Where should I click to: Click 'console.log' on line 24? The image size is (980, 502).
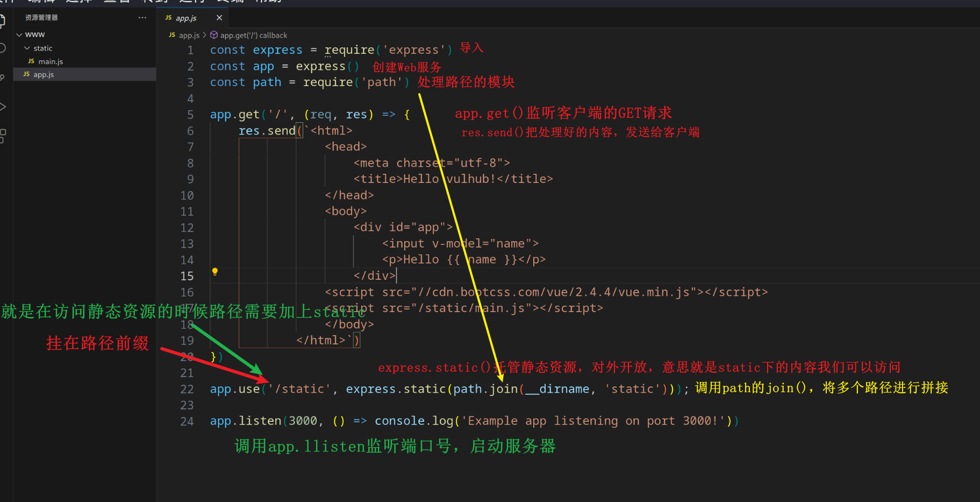click(x=414, y=421)
